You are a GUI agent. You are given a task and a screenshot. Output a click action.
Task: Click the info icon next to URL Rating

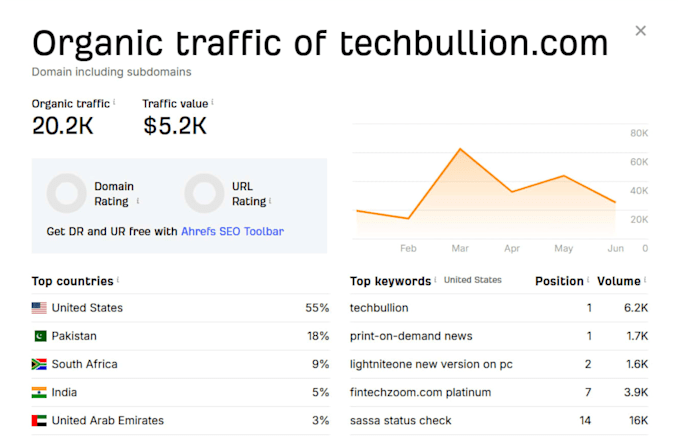point(270,201)
